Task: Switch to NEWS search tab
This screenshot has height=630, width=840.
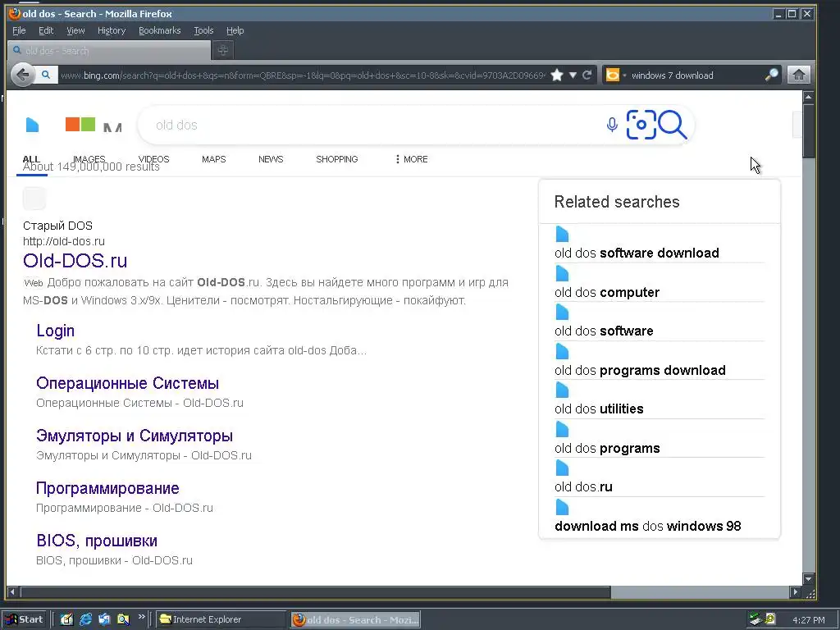Action: [x=271, y=159]
